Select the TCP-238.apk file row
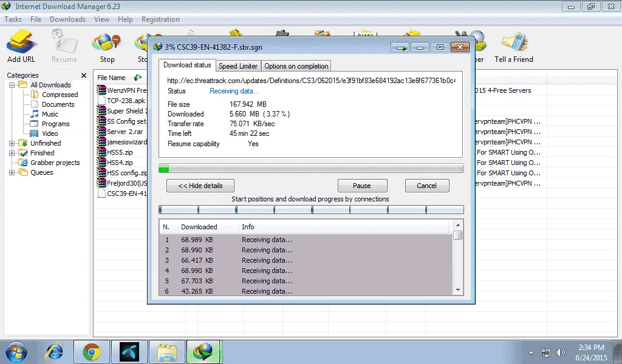Screen dimensions: 622x364 [x=121, y=101]
